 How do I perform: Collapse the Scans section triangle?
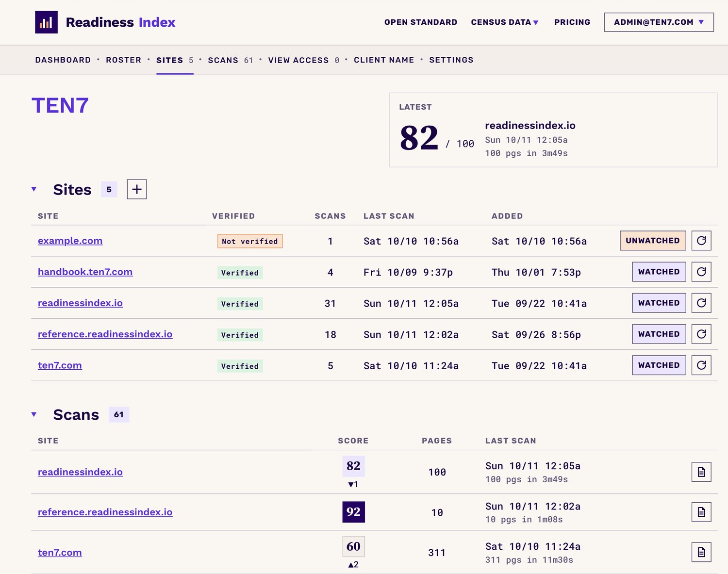coord(34,414)
